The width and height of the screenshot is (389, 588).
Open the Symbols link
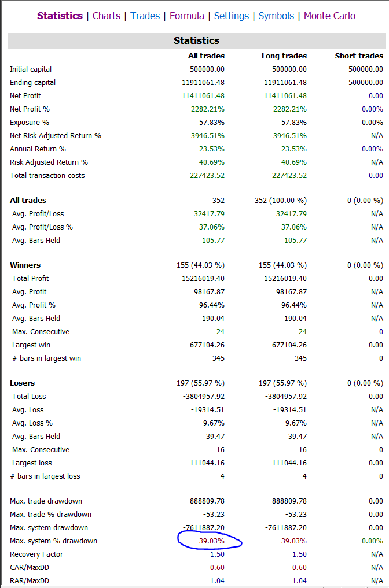(276, 16)
